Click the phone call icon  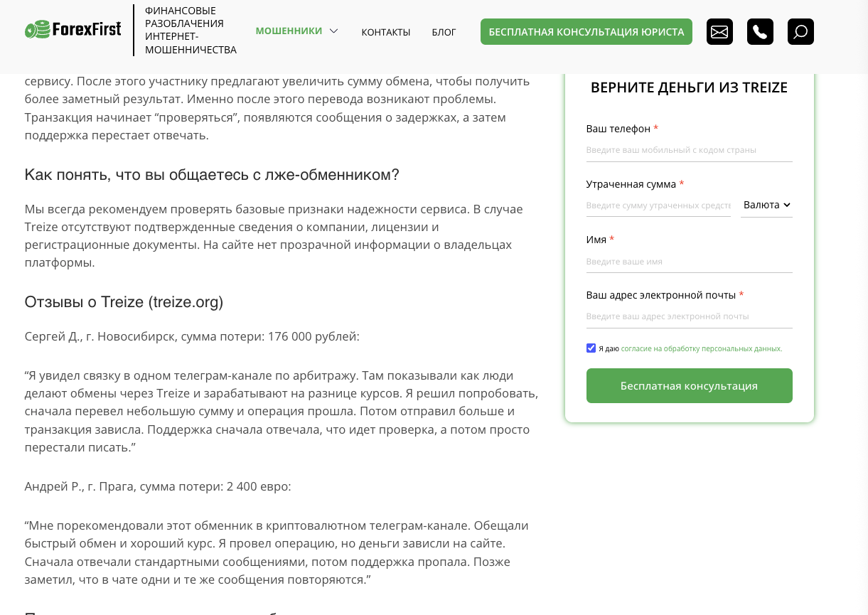(760, 32)
